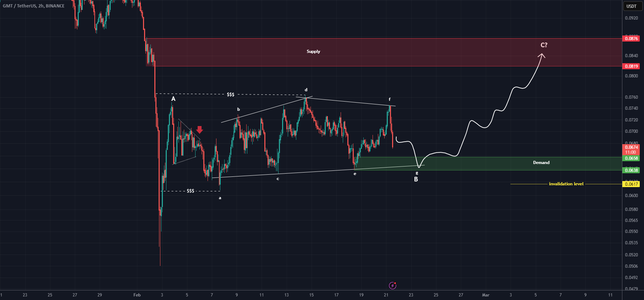The width and height of the screenshot is (644, 300).
Task: Click the lightning bolt event icon
Action: click(x=392, y=285)
